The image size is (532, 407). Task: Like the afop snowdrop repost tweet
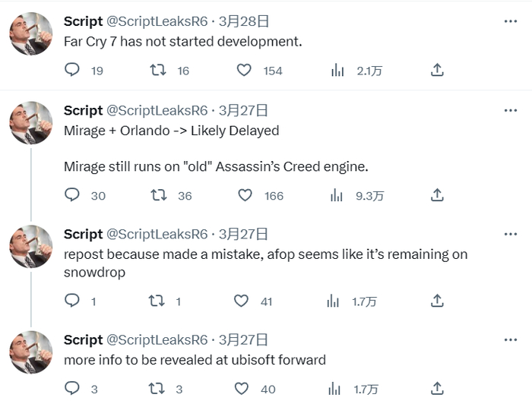tap(242, 301)
